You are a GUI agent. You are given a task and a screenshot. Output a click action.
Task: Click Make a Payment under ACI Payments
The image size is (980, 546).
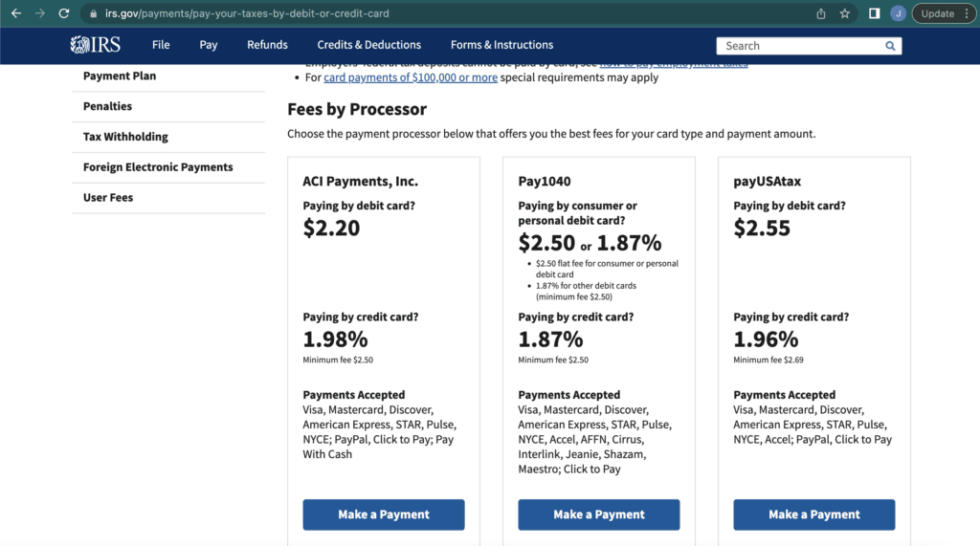[x=384, y=514]
